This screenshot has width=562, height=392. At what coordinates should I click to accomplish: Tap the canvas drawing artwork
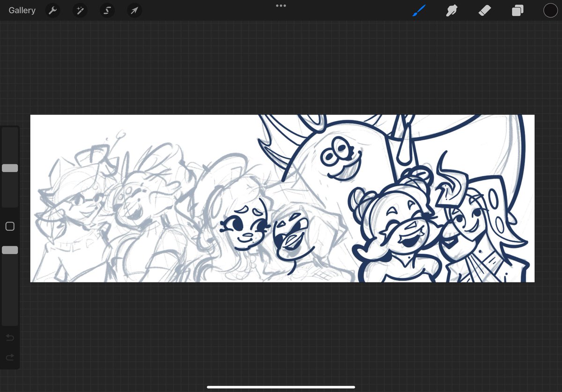click(282, 198)
